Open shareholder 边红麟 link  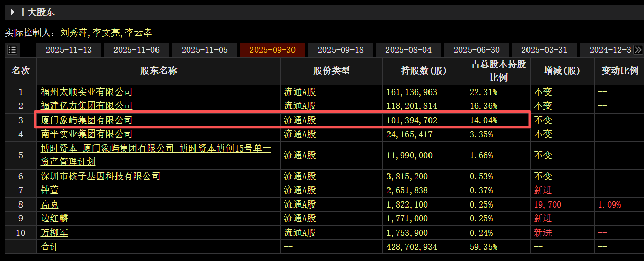pos(54,218)
